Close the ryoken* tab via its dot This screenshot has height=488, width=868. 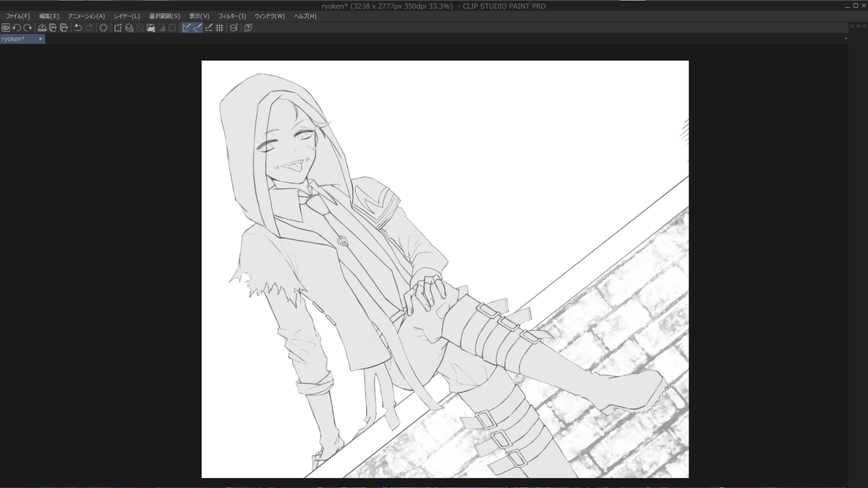(41, 39)
